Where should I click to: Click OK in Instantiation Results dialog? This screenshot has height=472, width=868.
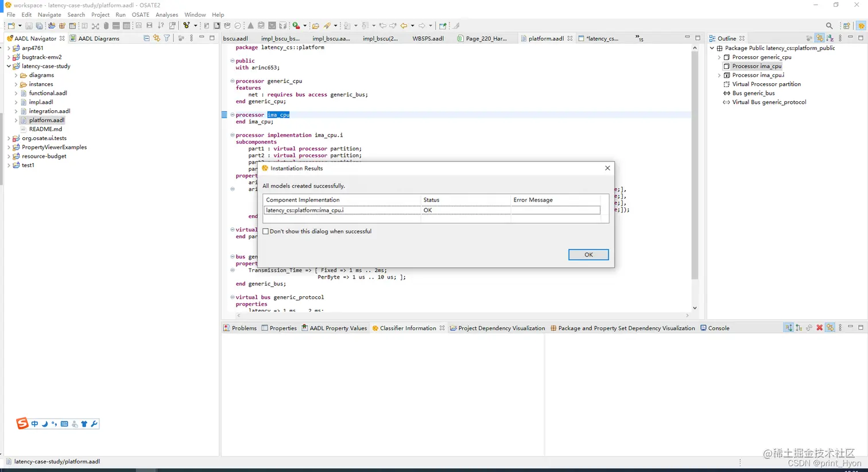pos(588,254)
